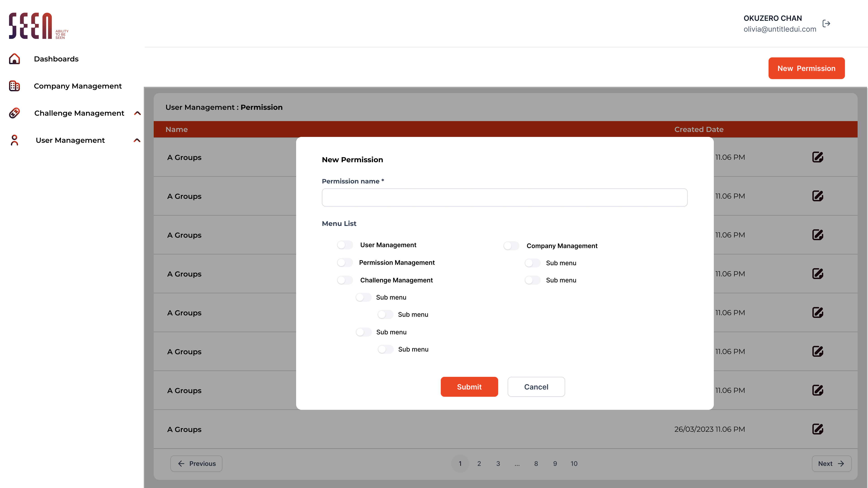The width and height of the screenshot is (868, 488).
Task: Click the Challenge Management sidebar icon
Action: pos(14,113)
